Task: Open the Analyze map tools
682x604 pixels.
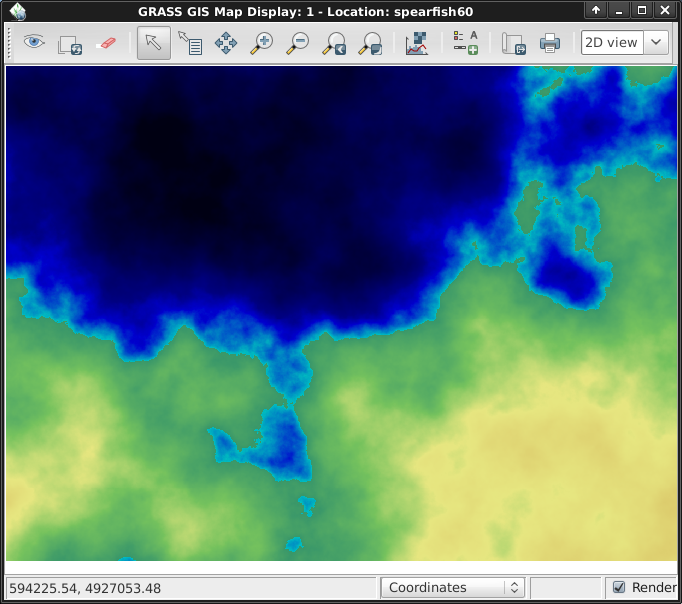Action: (x=417, y=43)
